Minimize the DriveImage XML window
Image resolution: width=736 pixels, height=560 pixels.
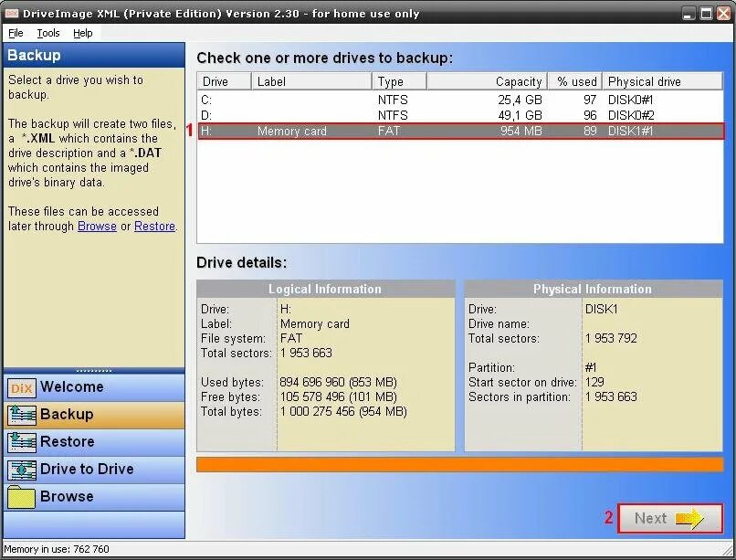(x=689, y=14)
